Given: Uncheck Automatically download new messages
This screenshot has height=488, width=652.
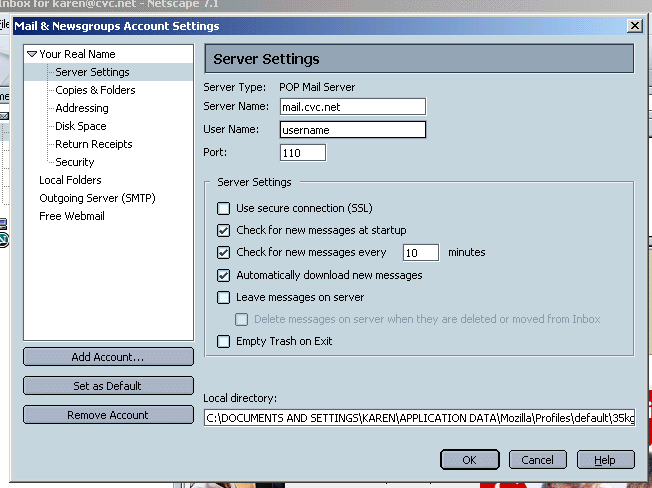Looking at the screenshot, I should click(x=223, y=275).
